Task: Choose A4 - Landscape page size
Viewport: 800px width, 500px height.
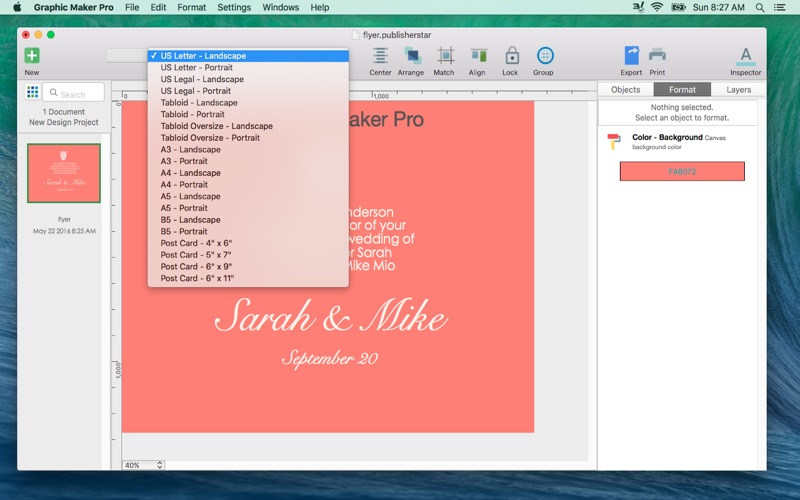Action: coord(248,173)
